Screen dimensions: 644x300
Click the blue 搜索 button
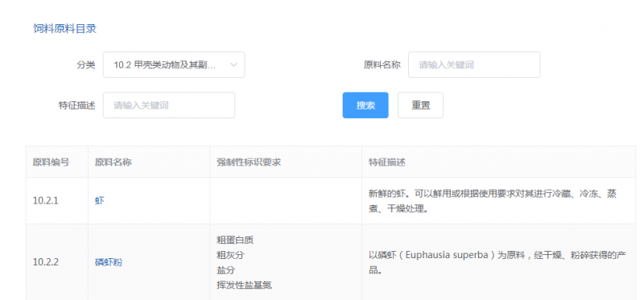point(365,105)
